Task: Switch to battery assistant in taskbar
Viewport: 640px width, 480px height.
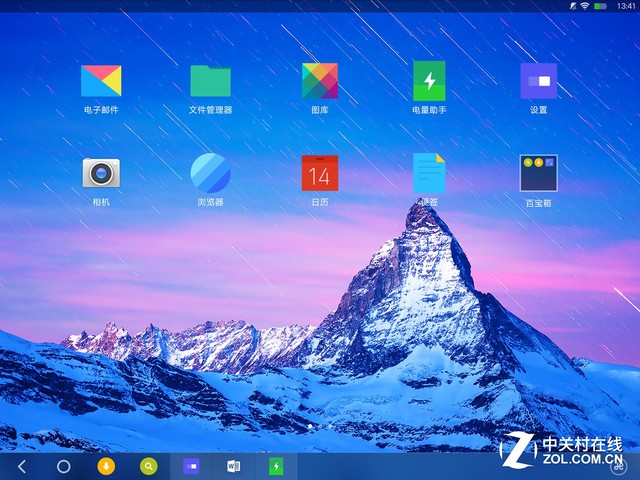Action: pos(276,466)
